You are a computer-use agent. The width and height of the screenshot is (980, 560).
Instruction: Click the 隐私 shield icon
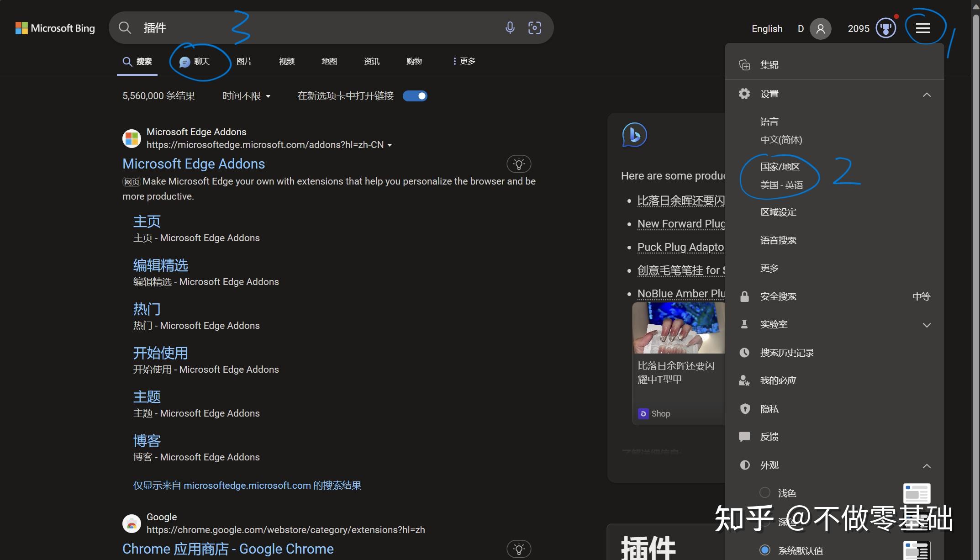coord(745,409)
